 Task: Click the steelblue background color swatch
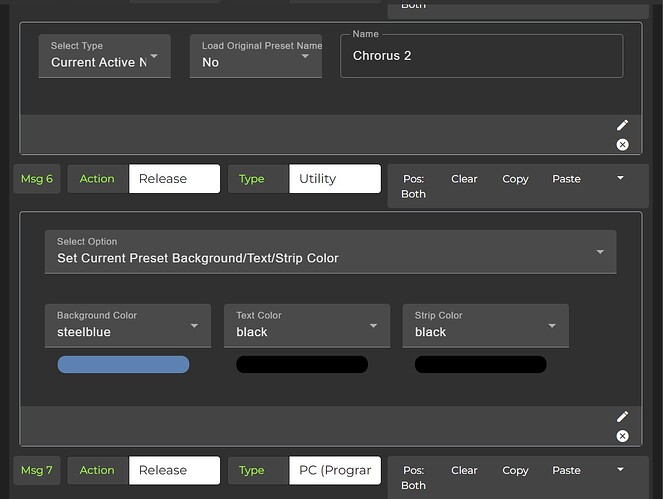(x=124, y=364)
